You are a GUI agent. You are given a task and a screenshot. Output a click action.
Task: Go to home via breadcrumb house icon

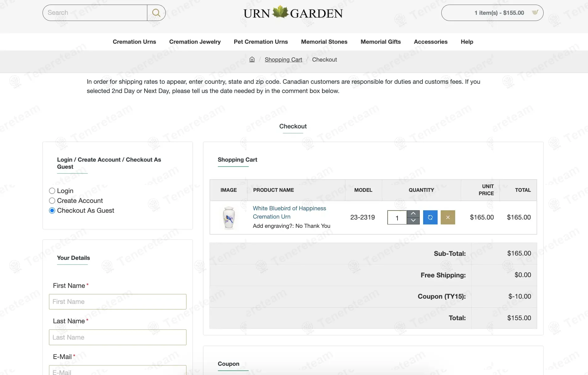click(x=252, y=59)
